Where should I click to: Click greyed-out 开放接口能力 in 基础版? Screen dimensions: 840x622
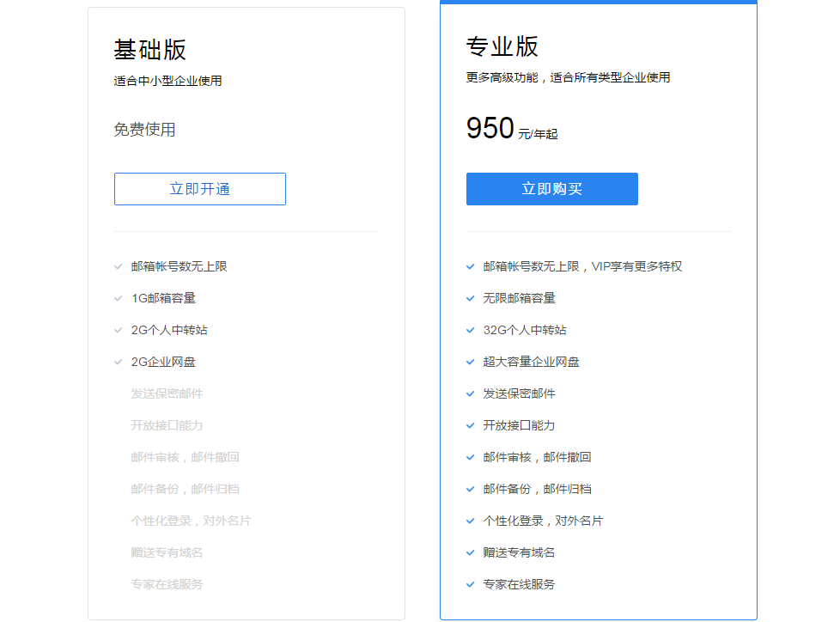click(x=167, y=425)
